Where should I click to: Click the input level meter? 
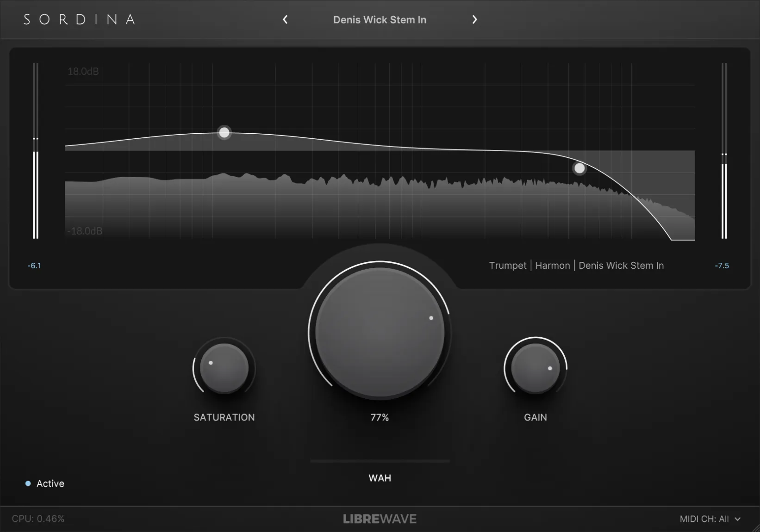[x=36, y=151]
